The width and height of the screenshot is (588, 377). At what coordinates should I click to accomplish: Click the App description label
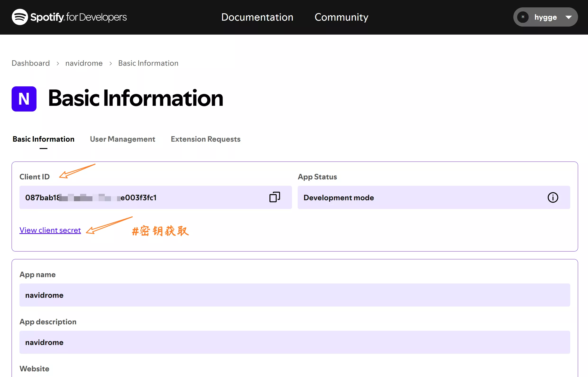click(x=48, y=321)
